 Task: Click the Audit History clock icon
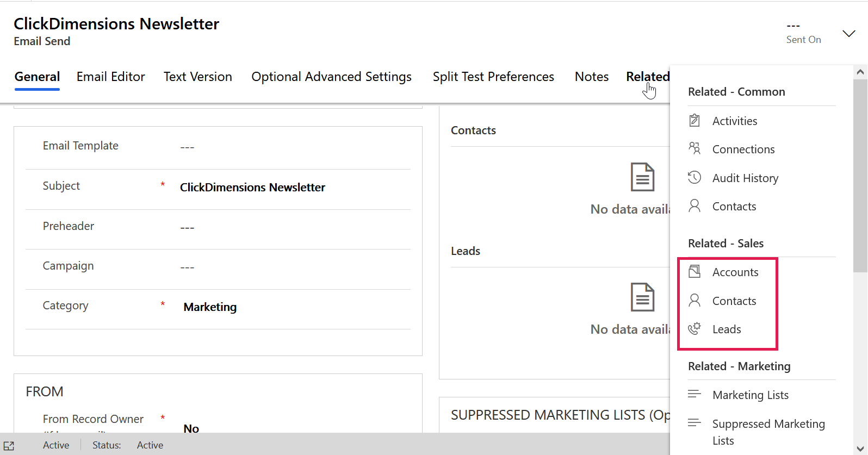[x=695, y=177]
